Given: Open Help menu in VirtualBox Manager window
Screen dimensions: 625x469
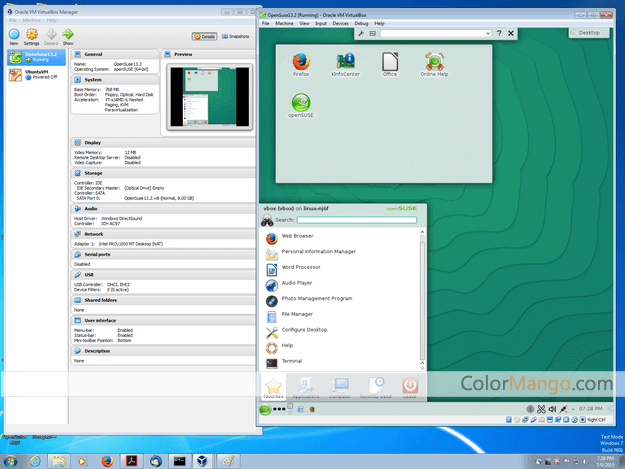Looking at the screenshot, I should pyautogui.click(x=51, y=20).
